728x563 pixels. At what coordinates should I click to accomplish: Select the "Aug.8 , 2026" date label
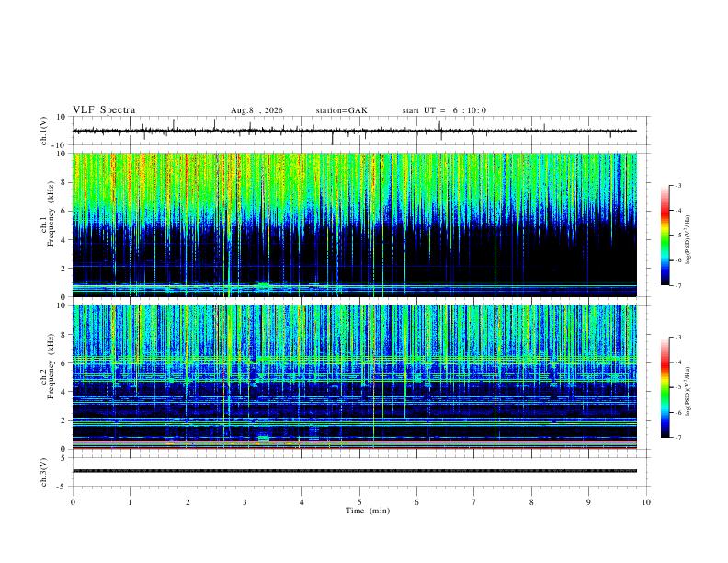click(256, 110)
